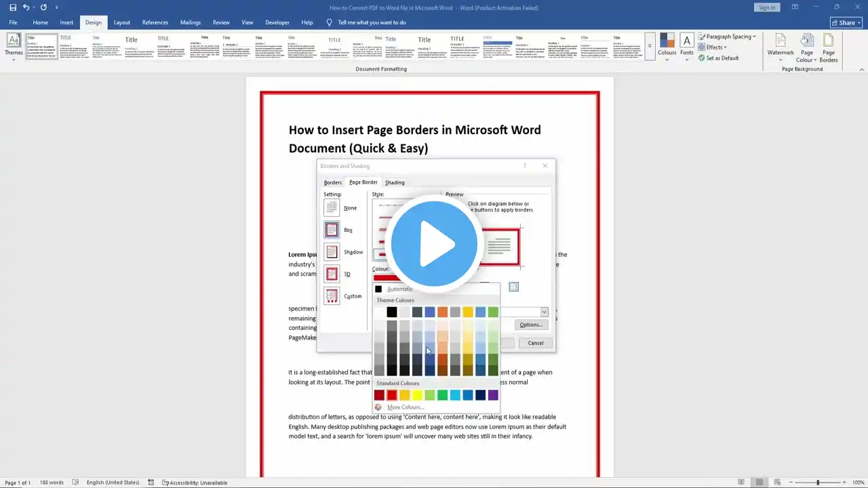Switch to the Layout ribbon tab
Viewport: 868px width, 488px height.
[121, 22]
